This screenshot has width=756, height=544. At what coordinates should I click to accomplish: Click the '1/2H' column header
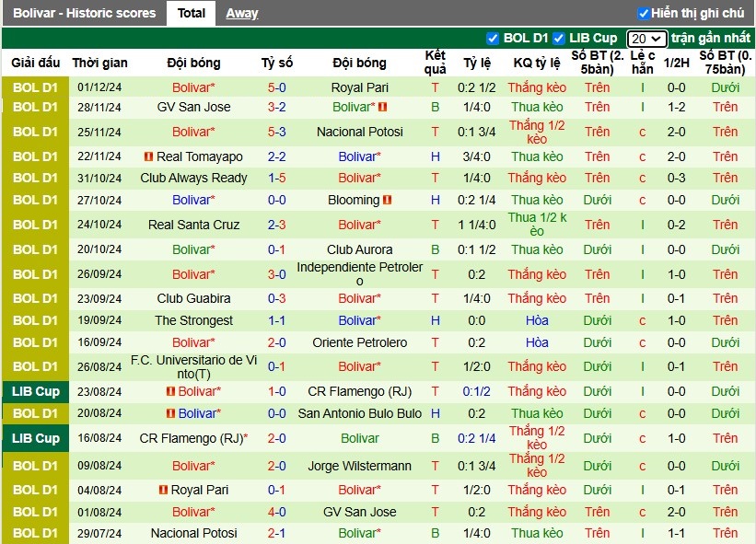[676, 64]
